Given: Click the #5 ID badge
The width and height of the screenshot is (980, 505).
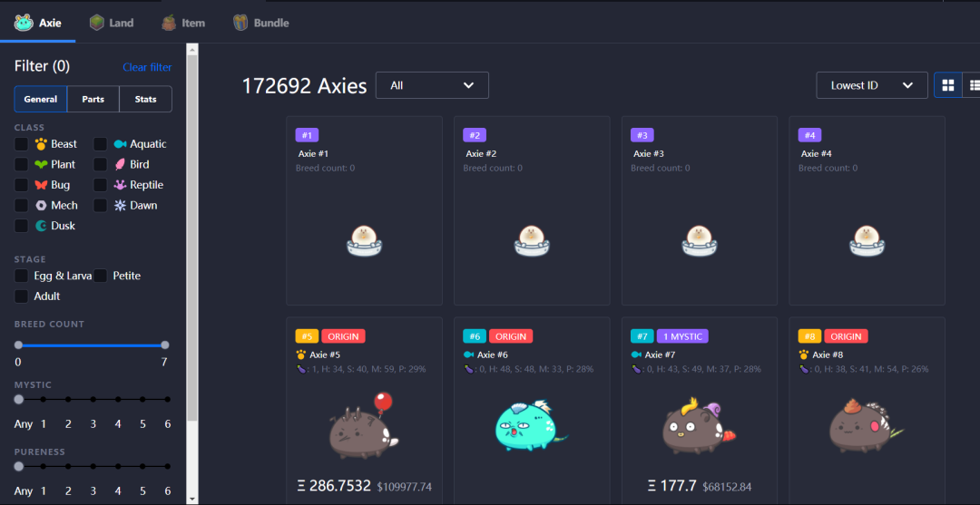Looking at the screenshot, I should (307, 336).
